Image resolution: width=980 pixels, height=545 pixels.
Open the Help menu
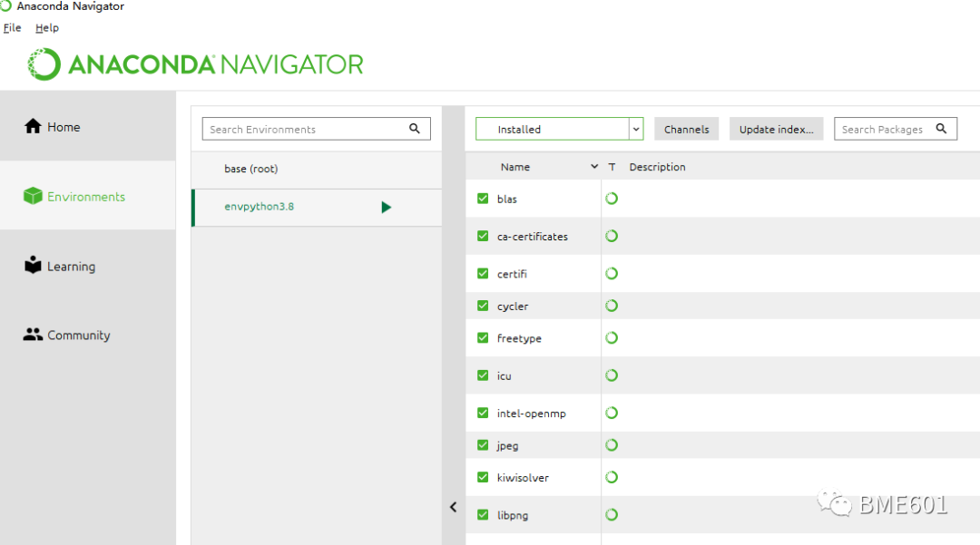pos(47,27)
